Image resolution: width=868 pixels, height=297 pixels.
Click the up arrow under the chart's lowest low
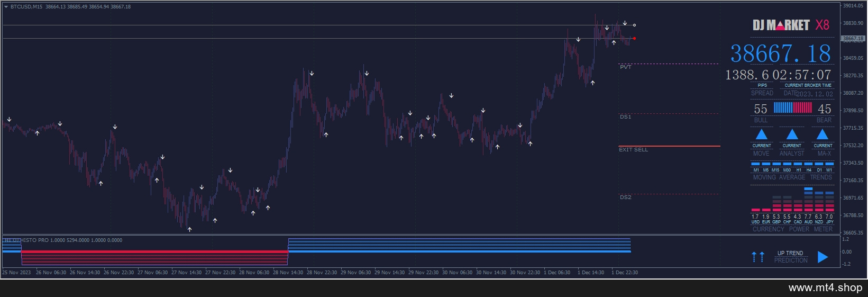point(189,229)
